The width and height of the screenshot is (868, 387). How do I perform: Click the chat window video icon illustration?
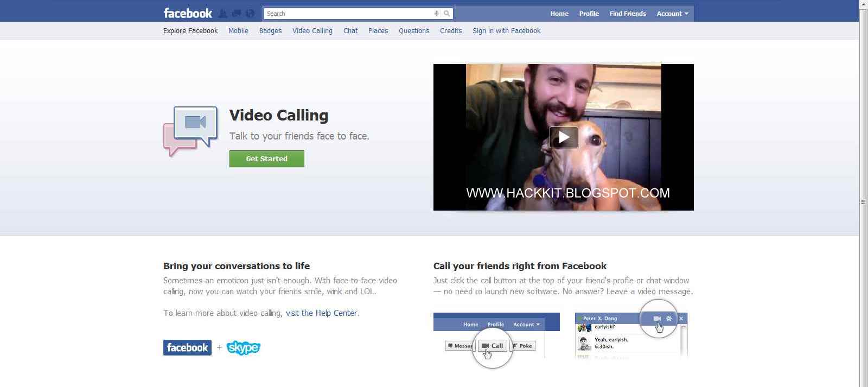pyautogui.click(x=631, y=329)
